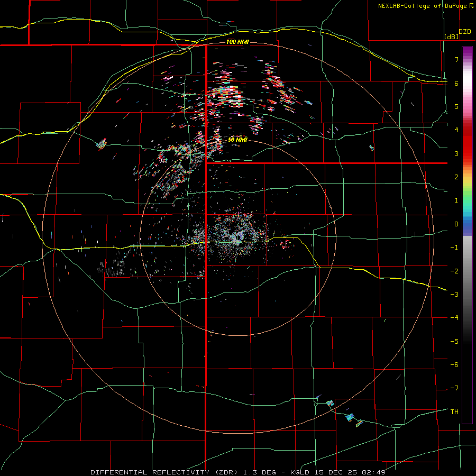The width and height of the screenshot is (476, 476).
Task: Click the 6 dB scale tick label
Action: tap(456, 83)
